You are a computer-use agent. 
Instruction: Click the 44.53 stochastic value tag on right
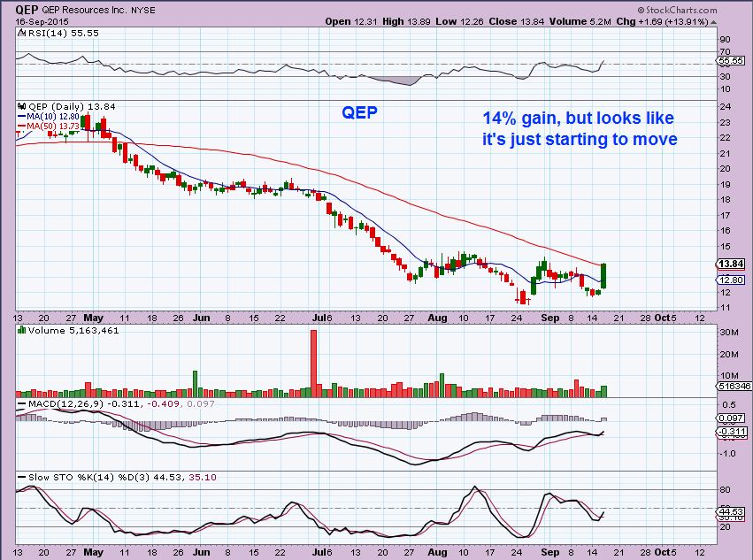click(732, 511)
